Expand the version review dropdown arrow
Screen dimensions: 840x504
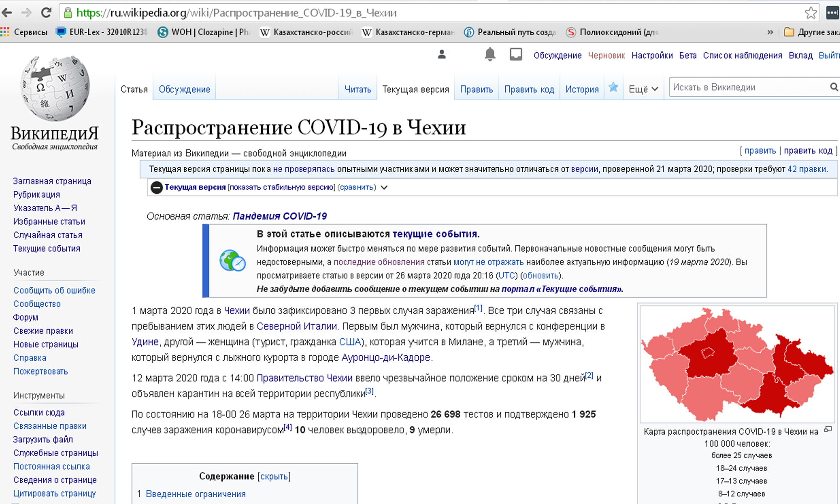coord(384,187)
